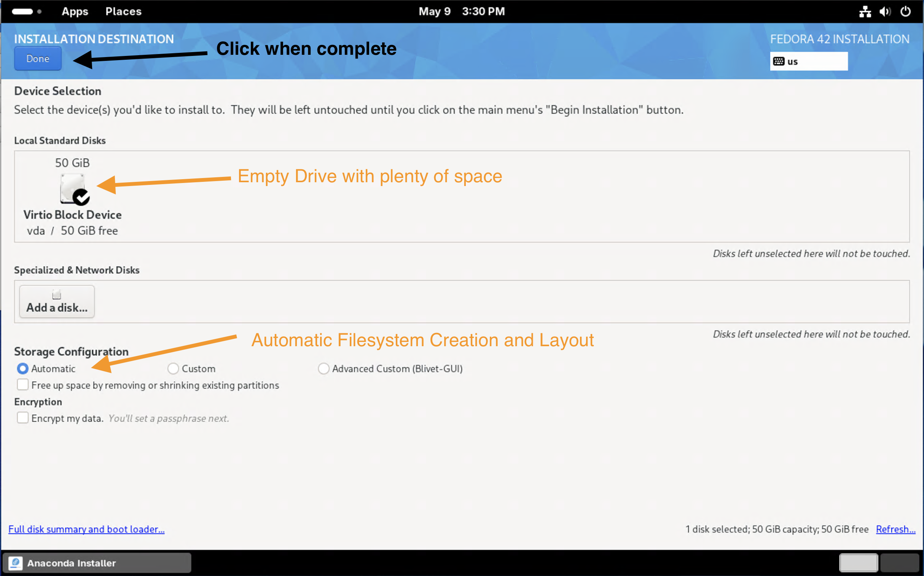924x576 pixels.
Task: Click the 'Storage Configuration' heading
Action: [x=71, y=352]
